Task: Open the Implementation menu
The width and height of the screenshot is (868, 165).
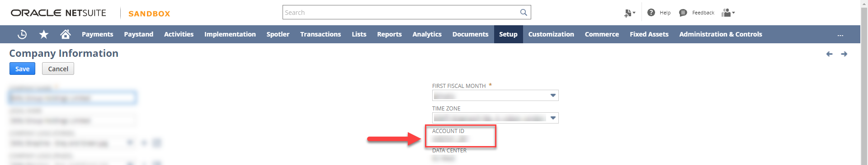Action: pyautogui.click(x=230, y=34)
